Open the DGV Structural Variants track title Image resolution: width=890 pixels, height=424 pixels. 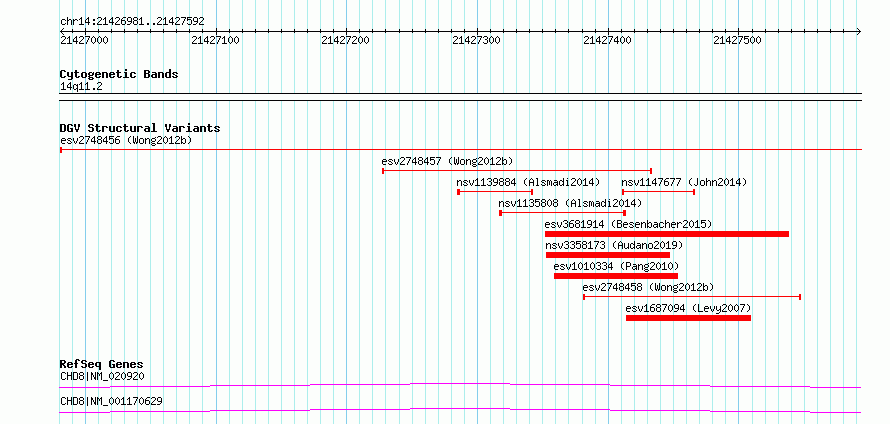pos(140,128)
